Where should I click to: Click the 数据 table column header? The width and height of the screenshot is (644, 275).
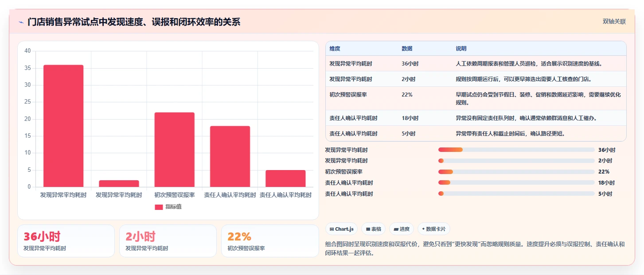407,49
